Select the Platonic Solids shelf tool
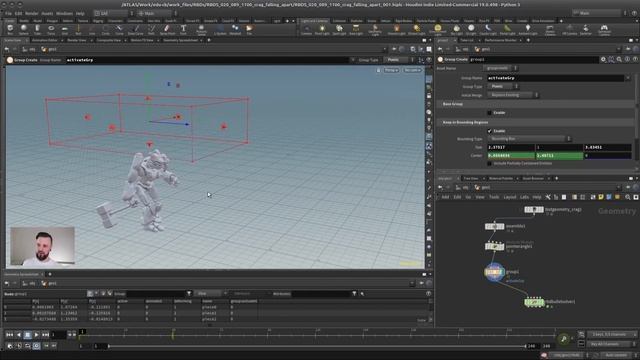The width and height of the screenshot is (640, 360). click(x=201, y=30)
